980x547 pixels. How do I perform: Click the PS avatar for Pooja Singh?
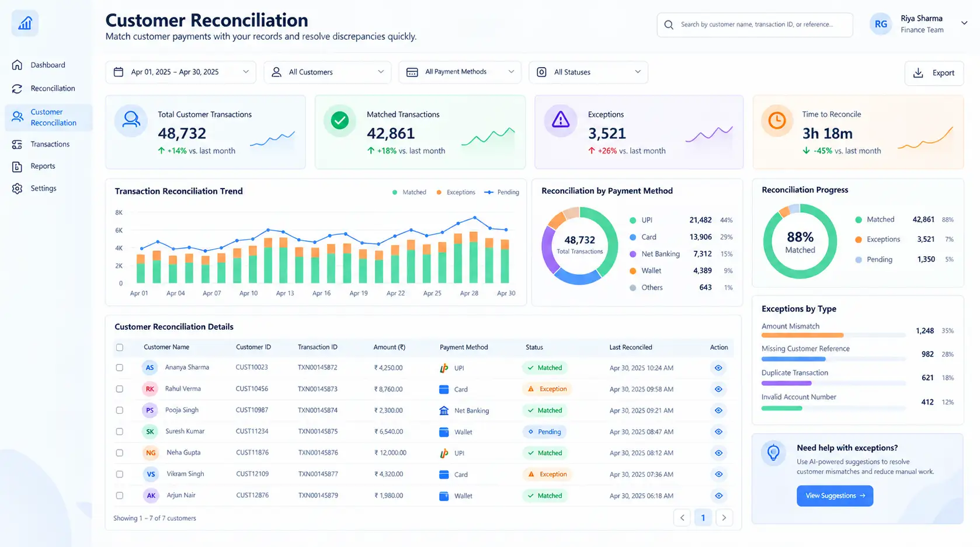(150, 410)
